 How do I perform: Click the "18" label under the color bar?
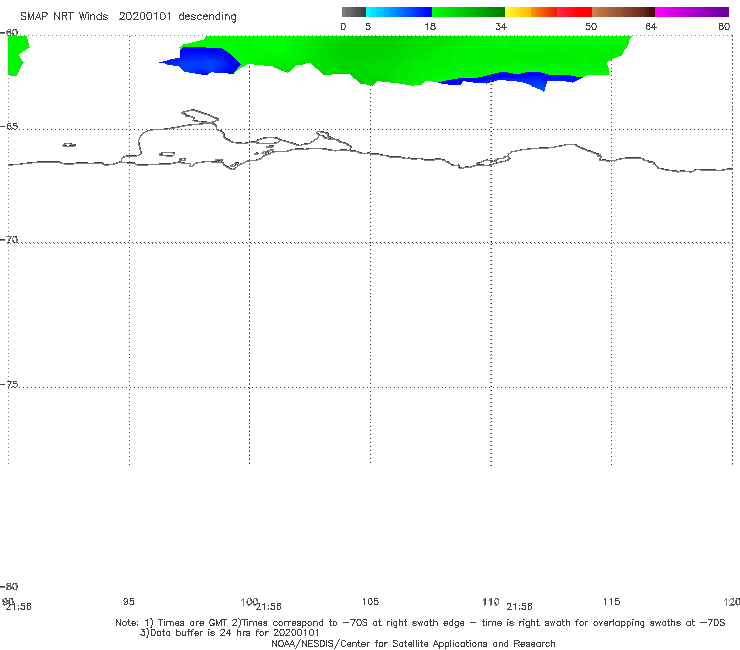pos(430,26)
